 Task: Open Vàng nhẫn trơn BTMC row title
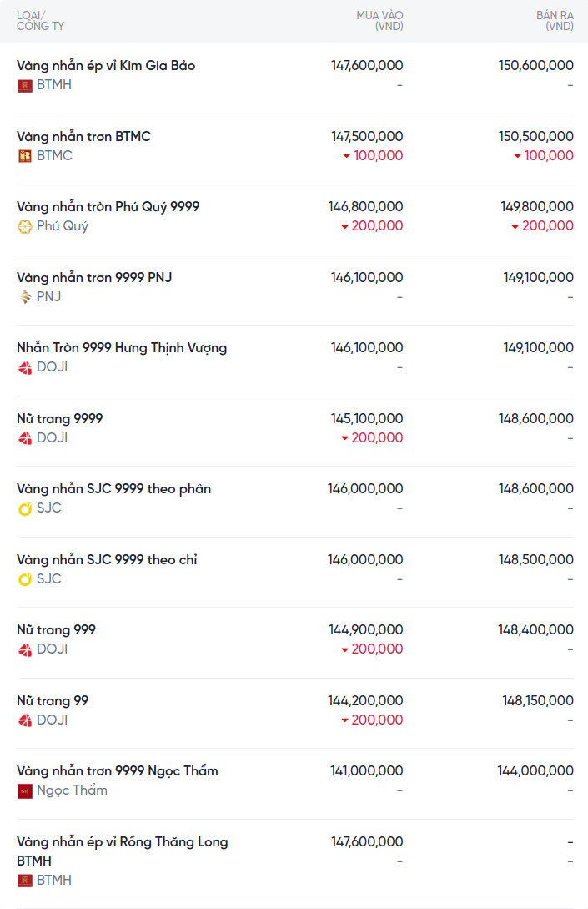(x=83, y=136)
